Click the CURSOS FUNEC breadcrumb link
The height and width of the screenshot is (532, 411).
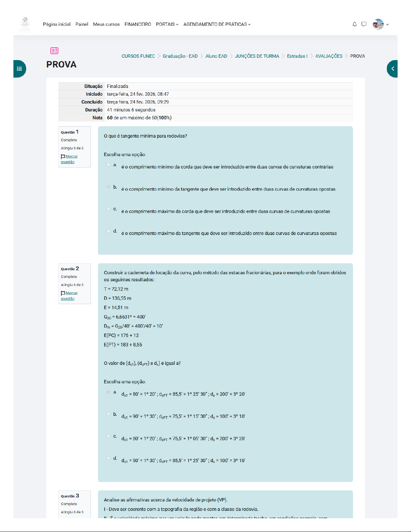138,56
